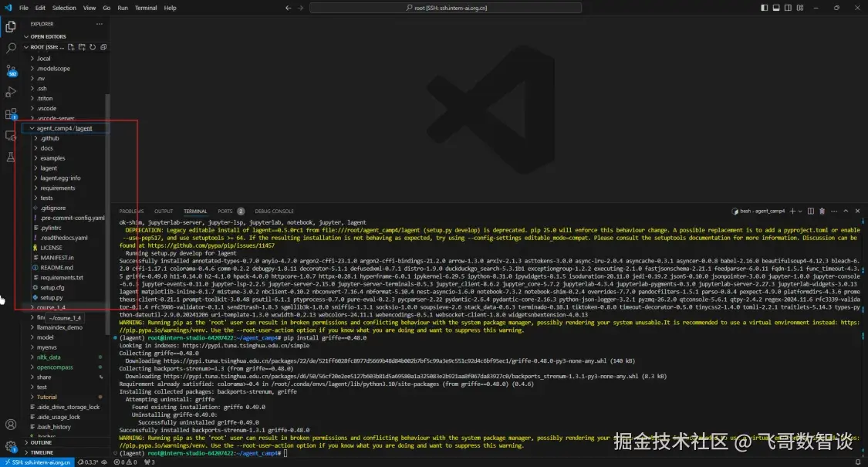Switch to the PROBLEMS tab
The width and height of the screenshot is (868, 467).
point(131,211)
